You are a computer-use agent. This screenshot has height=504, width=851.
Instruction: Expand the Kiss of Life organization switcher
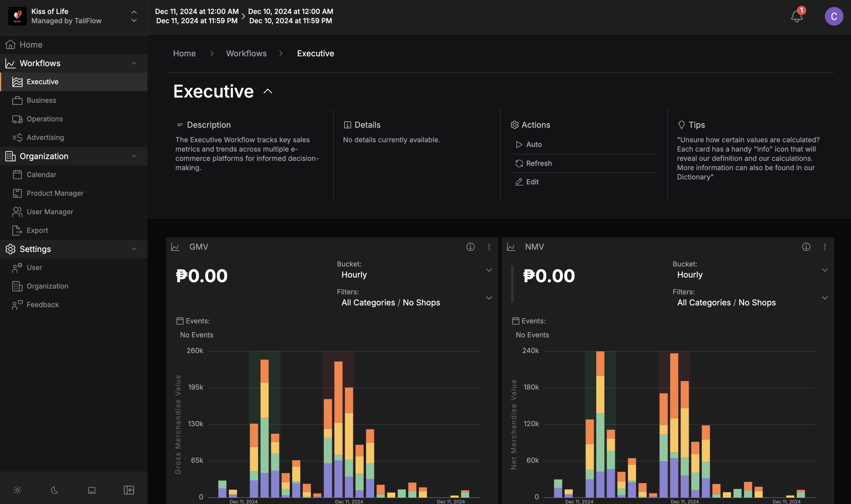tap(134, 16)
